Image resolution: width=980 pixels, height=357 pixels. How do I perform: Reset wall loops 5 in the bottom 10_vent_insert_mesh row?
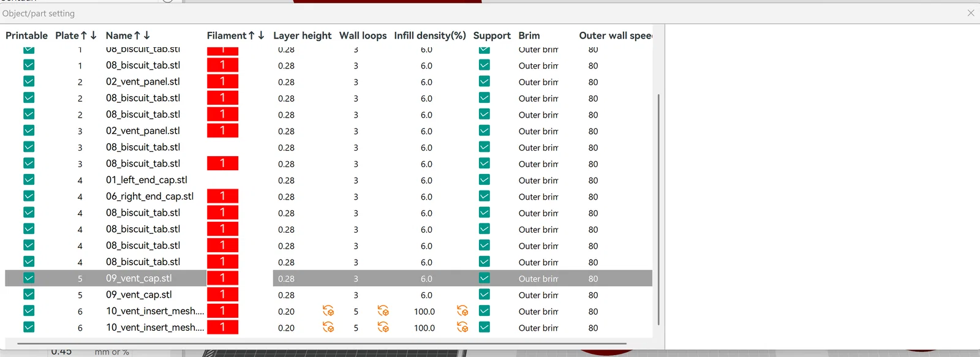click(x=383, y=327)
